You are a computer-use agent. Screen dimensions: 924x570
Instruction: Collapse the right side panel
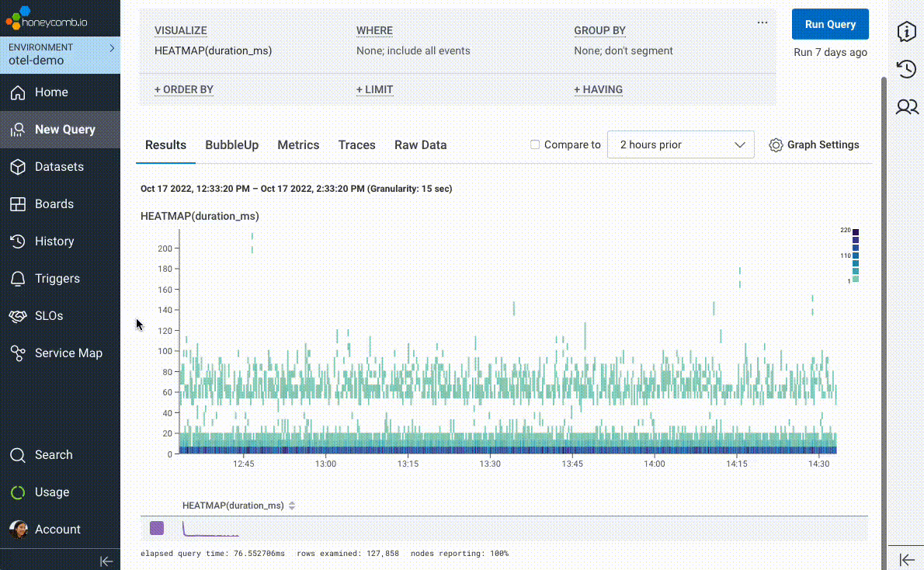pyautogui.click(x=908, y=559)
